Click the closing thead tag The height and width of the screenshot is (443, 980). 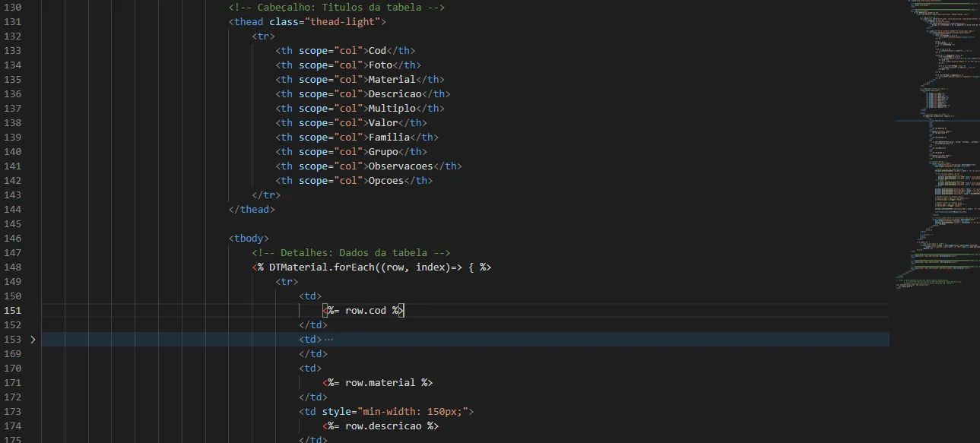point(252,210)
